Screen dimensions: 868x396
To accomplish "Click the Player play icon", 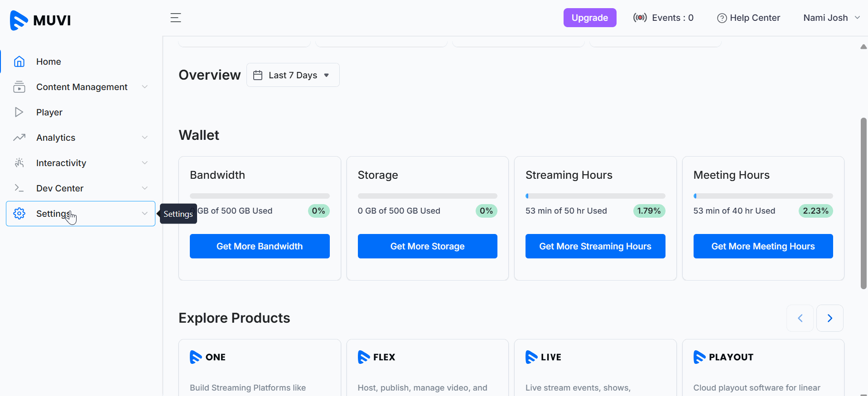I will [19, 112].
